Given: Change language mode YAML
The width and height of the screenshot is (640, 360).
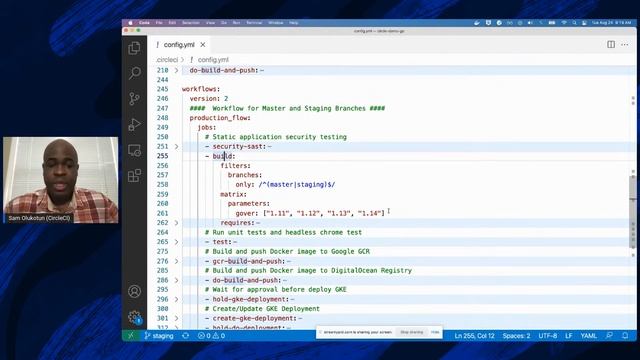Looking at the screenshot, I should click(589, 336).
